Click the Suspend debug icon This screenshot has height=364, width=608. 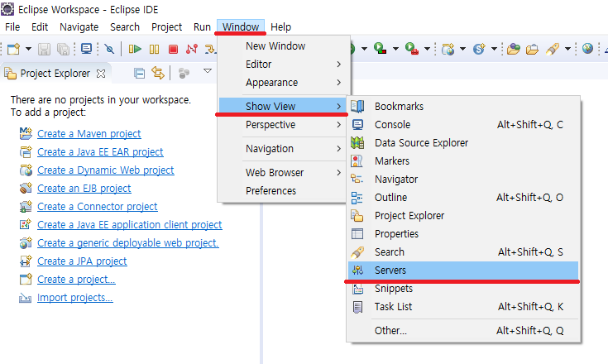click(x=155, y=50)
